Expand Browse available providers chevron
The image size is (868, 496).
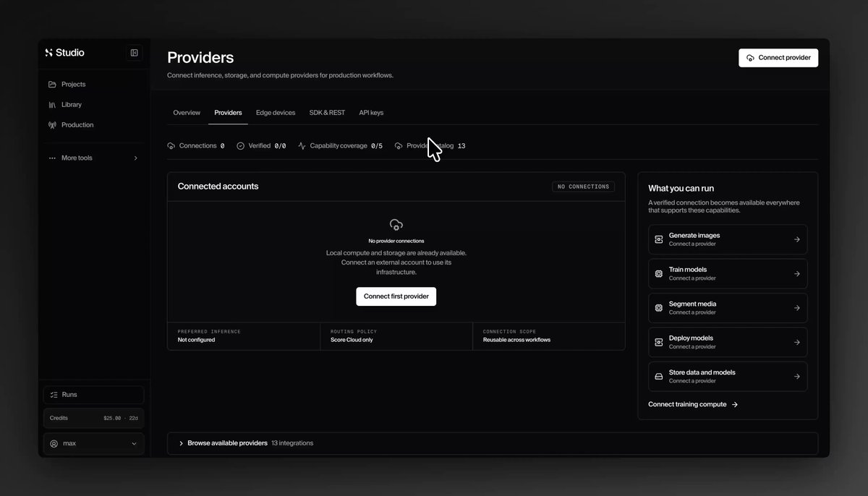[181, 443]
